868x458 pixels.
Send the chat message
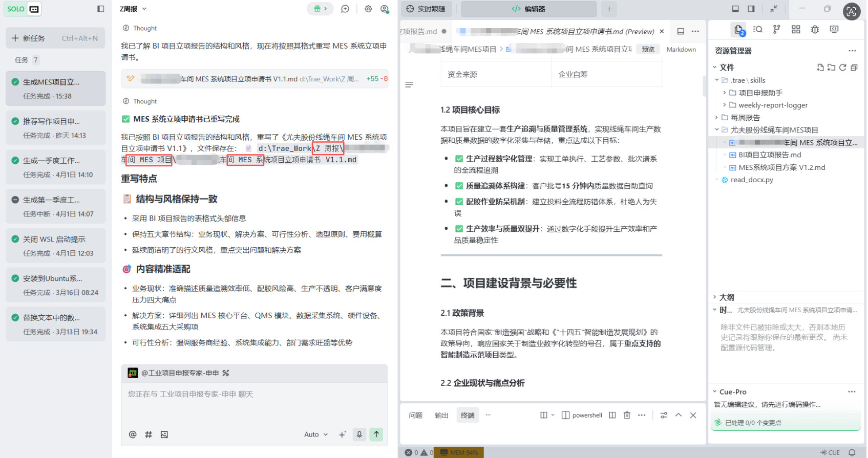376,434
